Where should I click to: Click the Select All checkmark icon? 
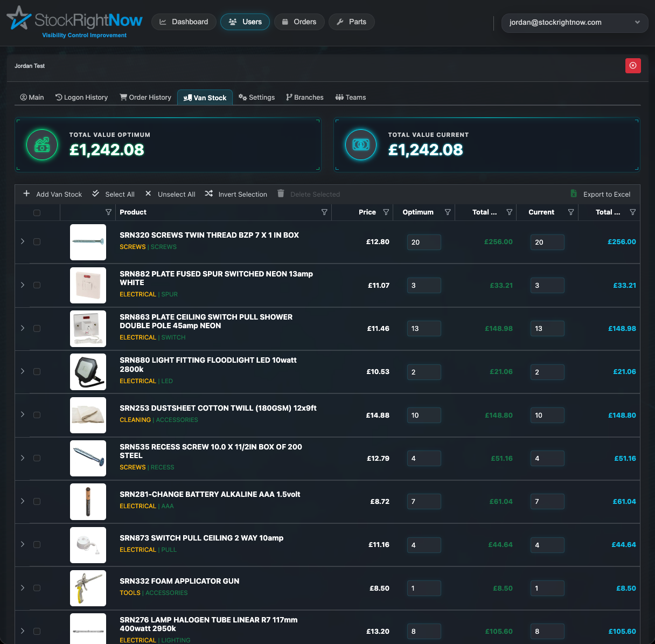tap(95, 193)
